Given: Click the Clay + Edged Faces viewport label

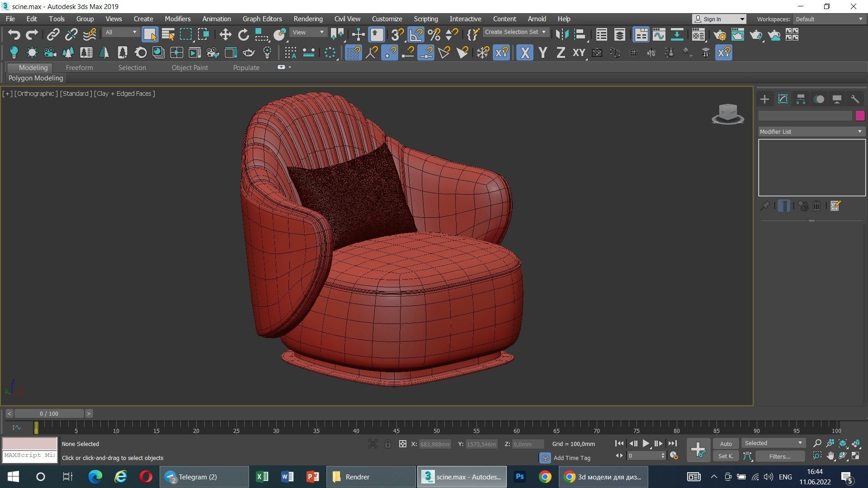Looking at the screenshot, I should (124, 94).
